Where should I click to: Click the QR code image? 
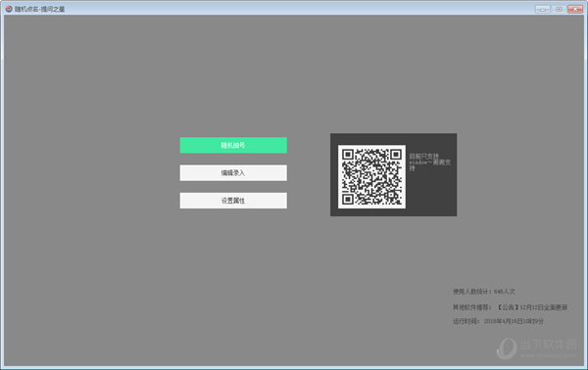point(371,176)
